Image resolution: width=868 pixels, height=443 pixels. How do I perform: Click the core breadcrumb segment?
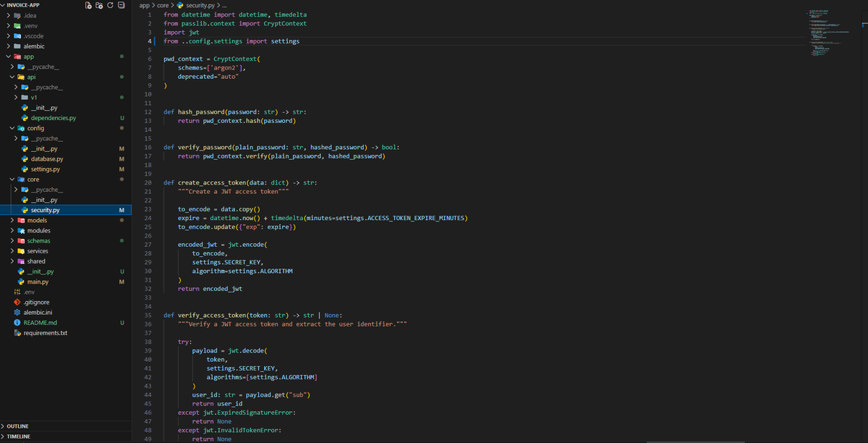(164, 5)
